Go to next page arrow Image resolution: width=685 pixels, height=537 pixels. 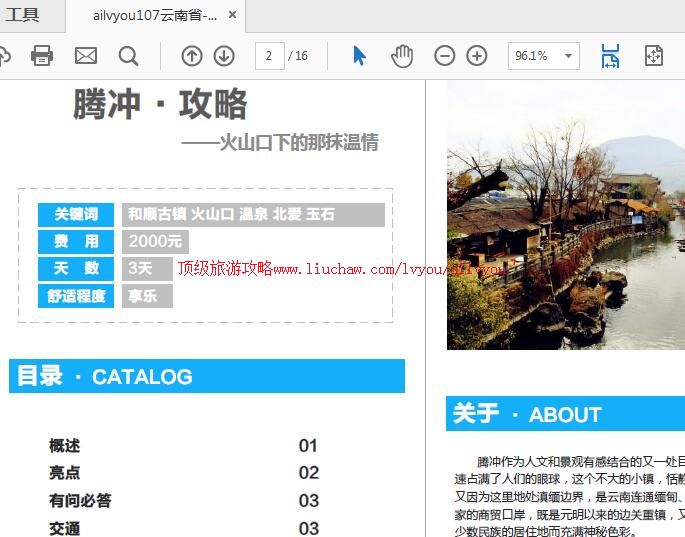point(224,56)
